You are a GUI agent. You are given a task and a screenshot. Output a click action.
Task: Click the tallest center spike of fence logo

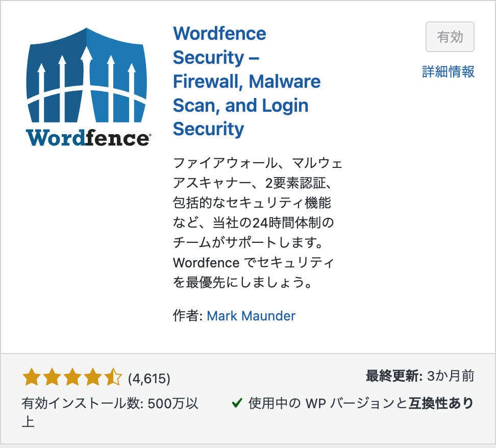coord(86,84)
